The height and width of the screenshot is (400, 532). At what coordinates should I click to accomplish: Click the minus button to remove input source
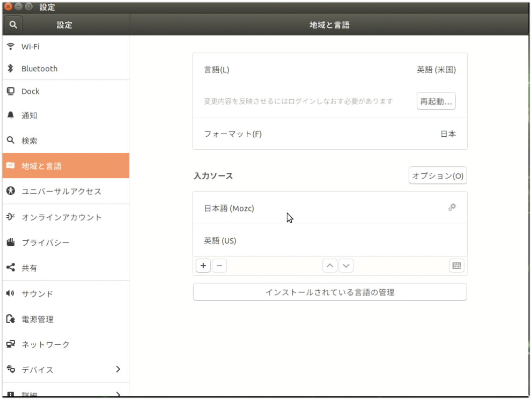[219, 266]
